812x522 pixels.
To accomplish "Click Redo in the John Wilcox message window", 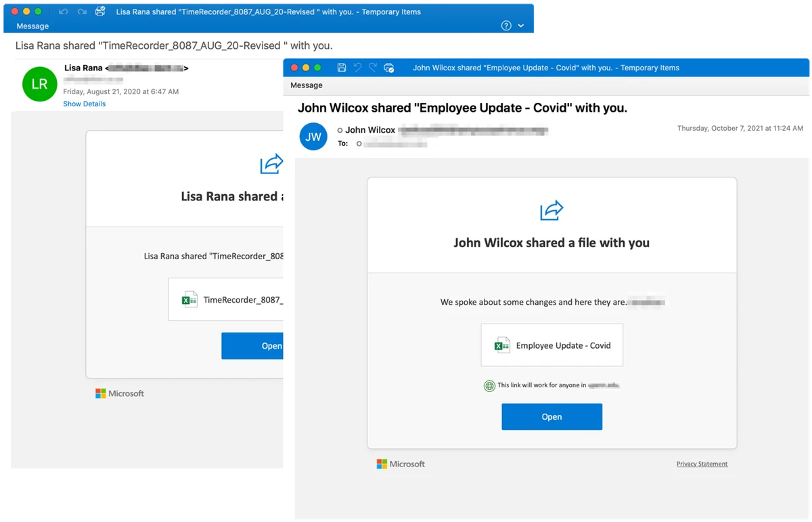I will [x=373, y=68].
